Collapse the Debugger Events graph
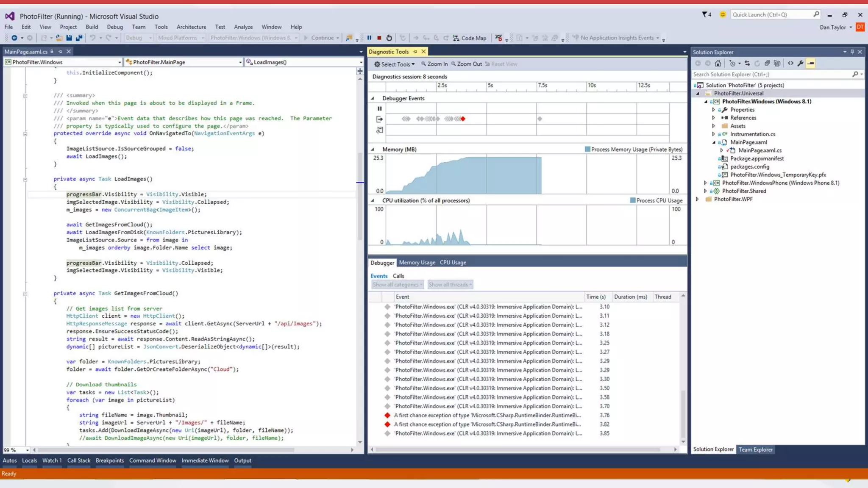Viewport: 868px width, 488px height. coord(373,98)
